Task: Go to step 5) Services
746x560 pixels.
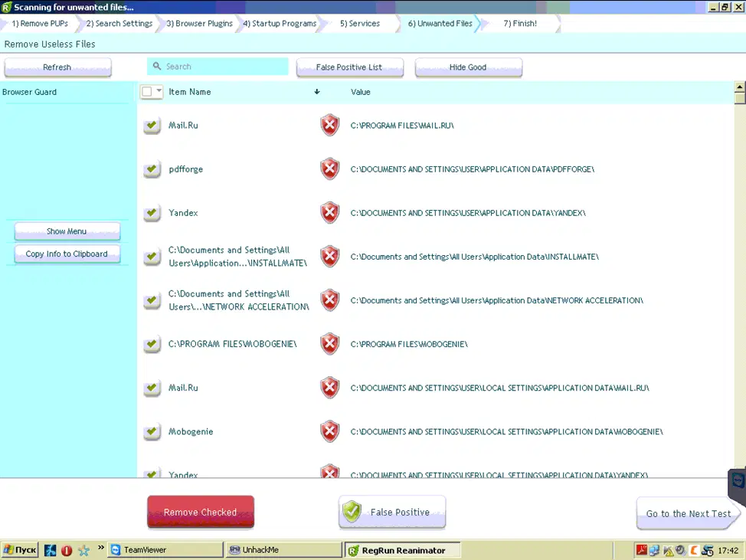Action: click(360, 23)
